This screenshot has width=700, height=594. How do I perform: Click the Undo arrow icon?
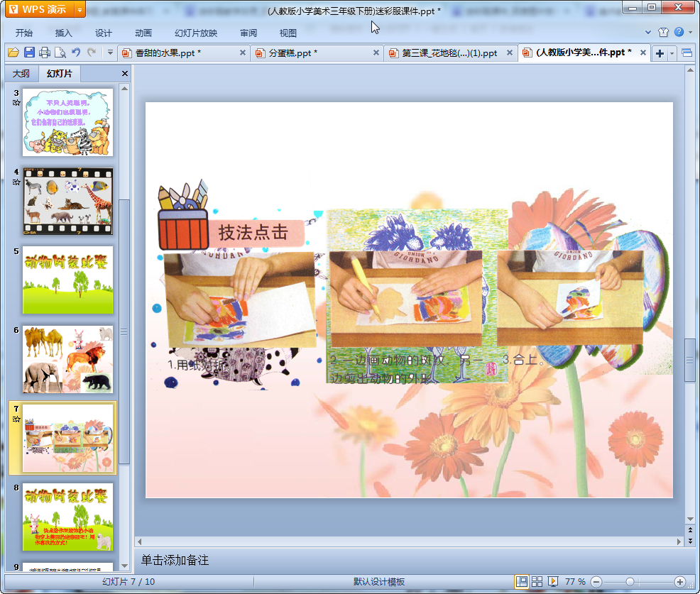tap(77, 53)
